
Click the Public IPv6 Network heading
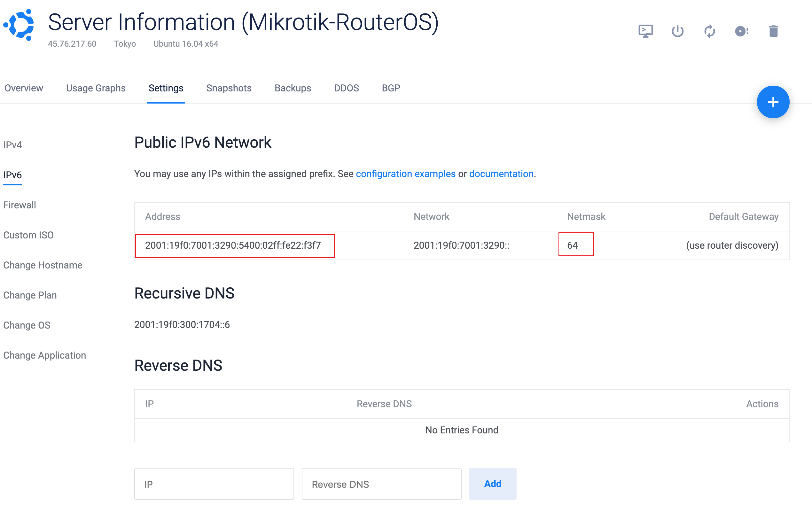[x=203, y=143]
